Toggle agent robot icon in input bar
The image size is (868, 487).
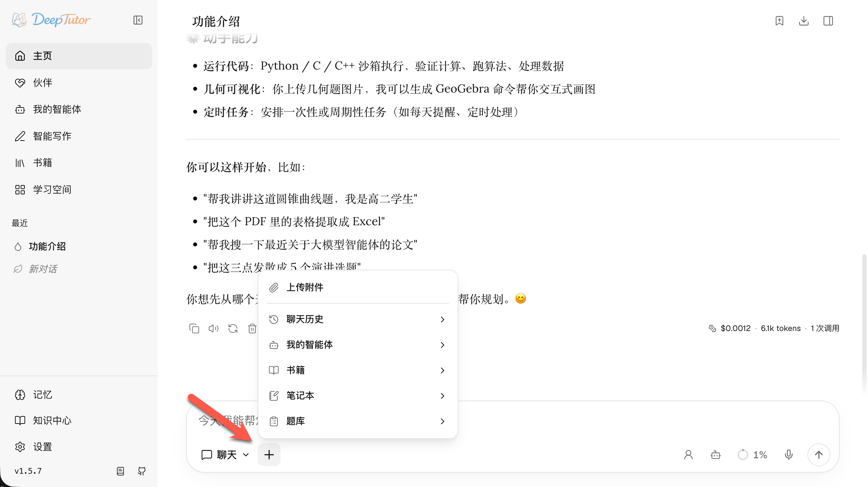(715, 455)
